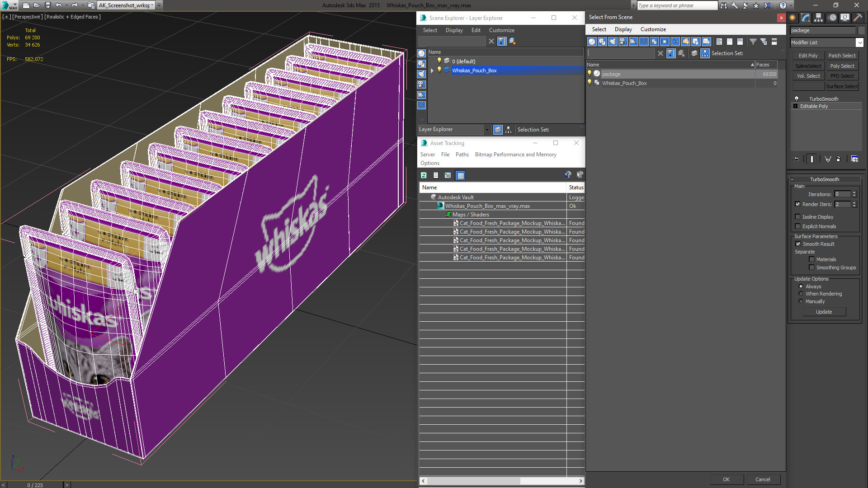Click Select All icon in Select From Scene
The image size is (868, 488).
[719, 42]
